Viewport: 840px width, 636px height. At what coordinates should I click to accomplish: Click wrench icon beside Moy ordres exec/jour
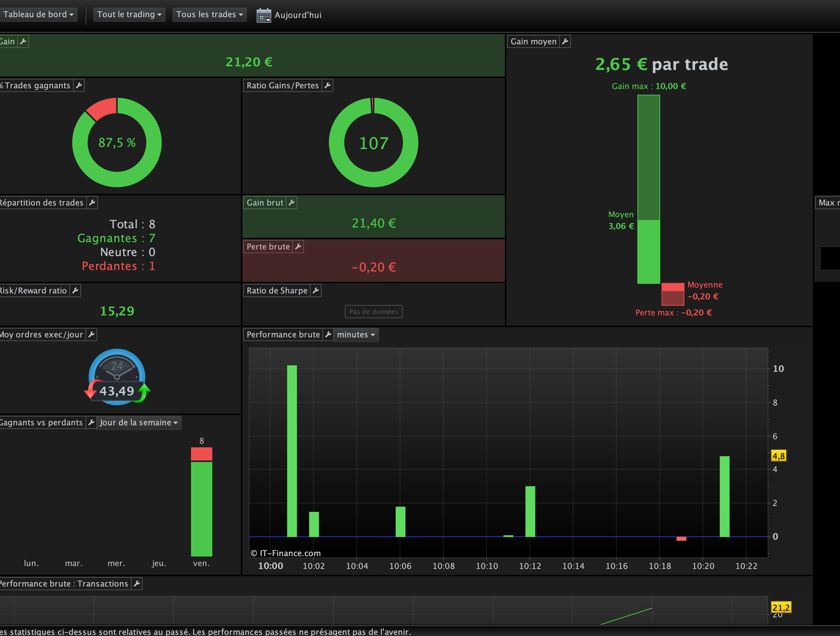(91, 335)
